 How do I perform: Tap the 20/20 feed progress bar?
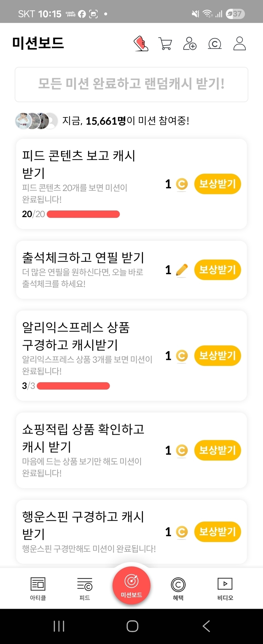click(83, 214)
